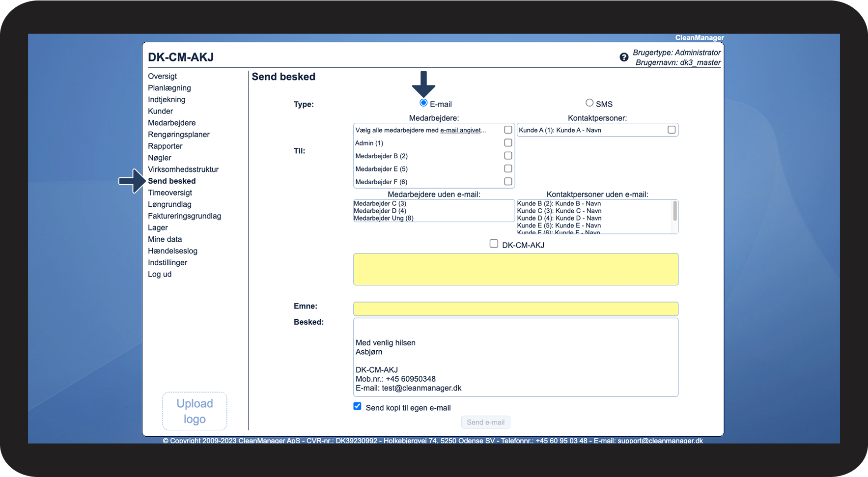
Task: Toggle the DK-CM-AKJ checkbox
Action: point(494,244)
